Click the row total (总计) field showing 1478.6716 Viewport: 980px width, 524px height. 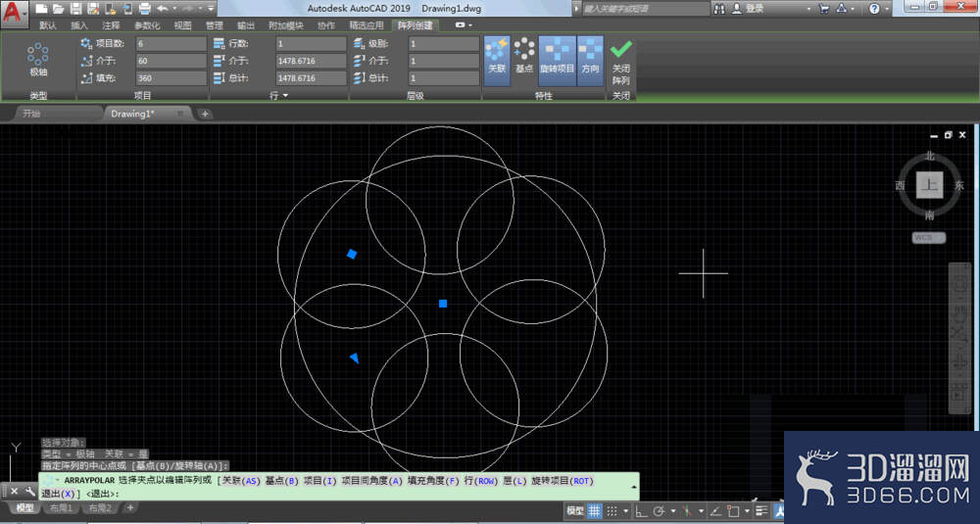tap(312, 78)
